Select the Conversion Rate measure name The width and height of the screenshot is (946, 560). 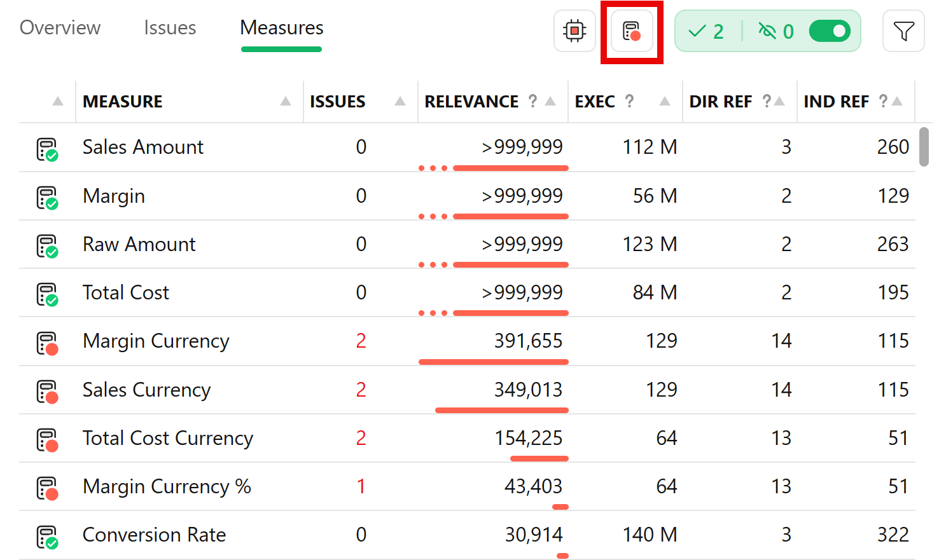pos(155,535)
